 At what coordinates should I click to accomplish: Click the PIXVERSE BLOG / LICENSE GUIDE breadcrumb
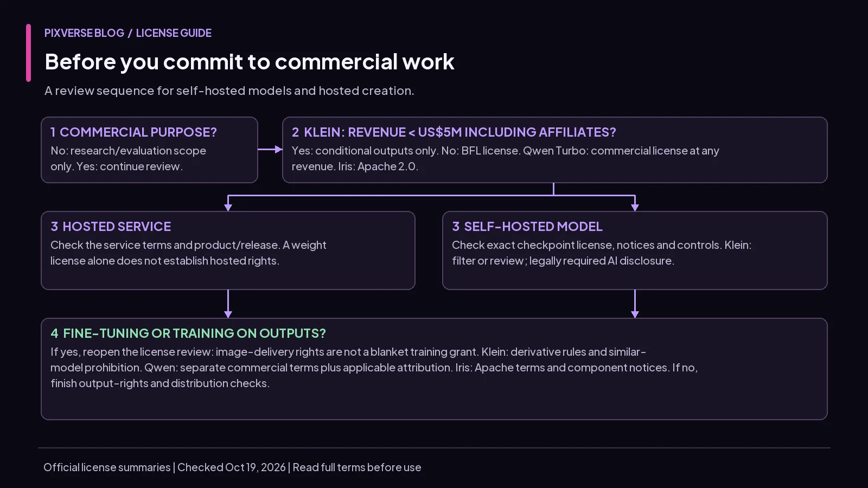(128, 33)
